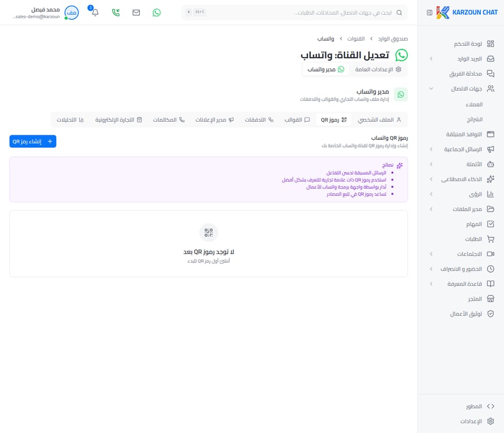Open the mail envelope icon in header
Screen dimensions: 504x433
(136, 12)
